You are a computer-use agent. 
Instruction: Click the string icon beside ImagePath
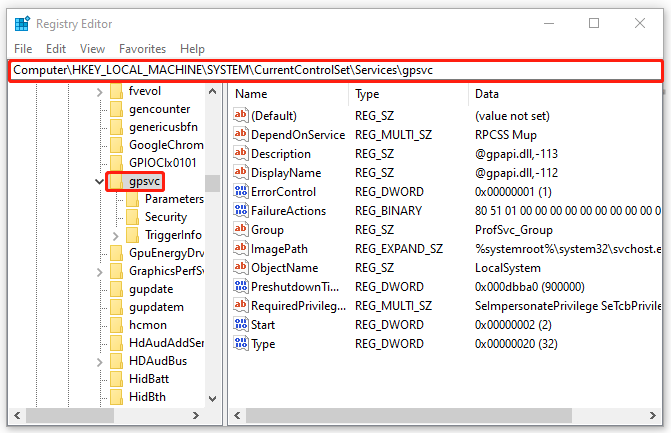tap(241, 248)
